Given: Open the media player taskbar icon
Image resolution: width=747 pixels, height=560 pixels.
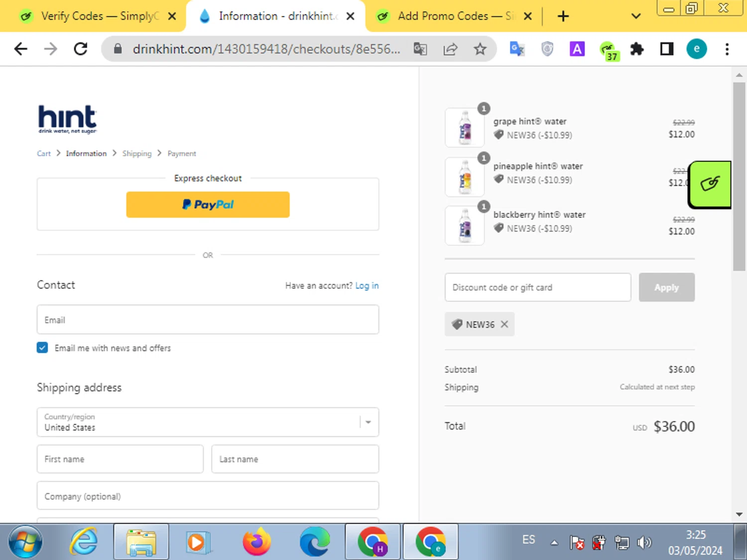Looking at the screenshot, I should (198, 542).
